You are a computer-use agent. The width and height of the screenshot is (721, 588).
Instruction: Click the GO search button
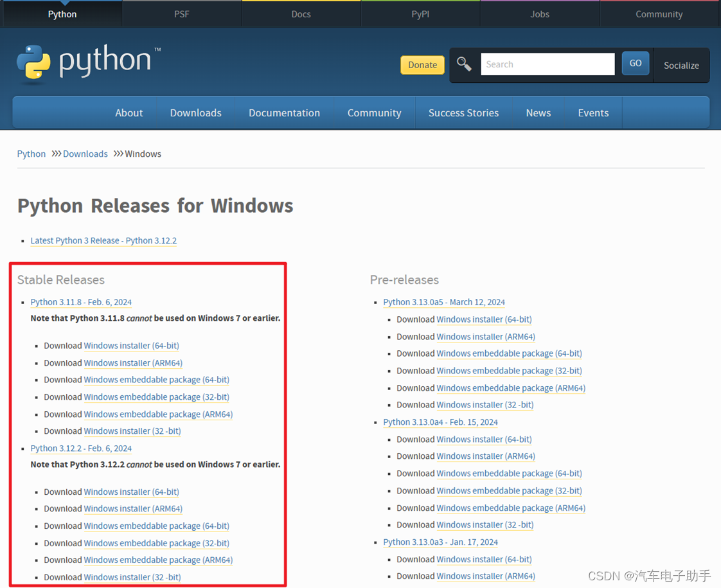636,63
